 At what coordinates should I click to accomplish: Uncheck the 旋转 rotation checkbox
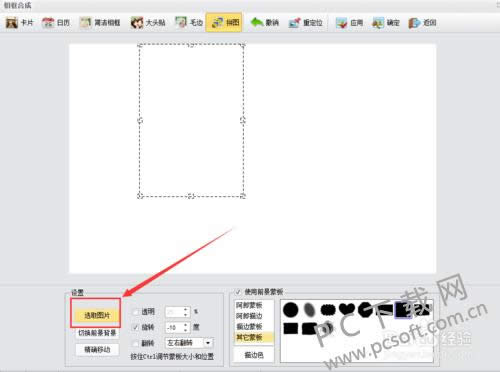tap(135, 327)
